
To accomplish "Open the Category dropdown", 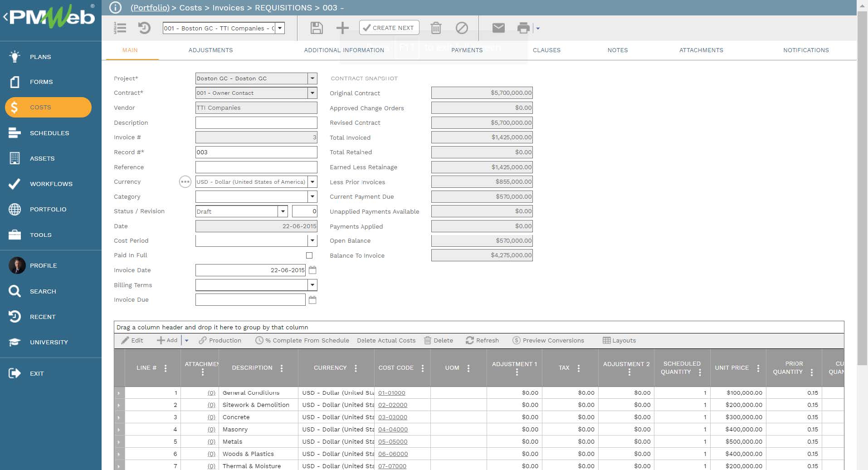I will click(312, 196).
